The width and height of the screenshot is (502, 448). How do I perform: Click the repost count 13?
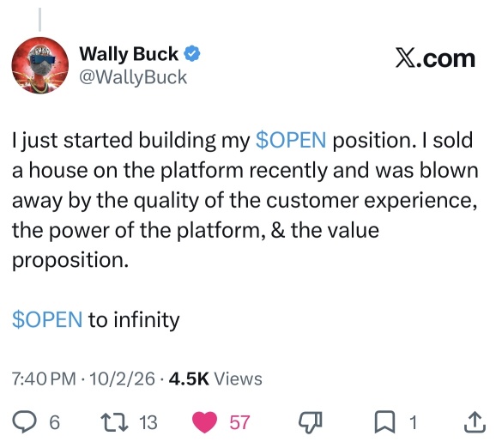pos(148,422)
